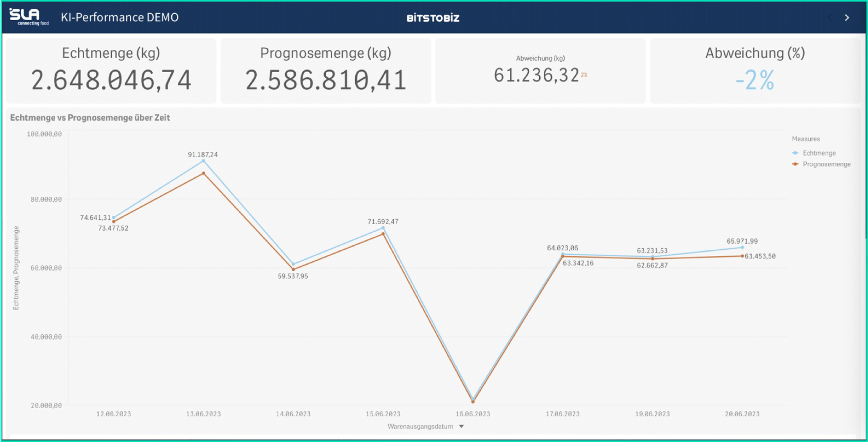
Task: Click the KI-Performance DEMO title
Action: [120, 18]
